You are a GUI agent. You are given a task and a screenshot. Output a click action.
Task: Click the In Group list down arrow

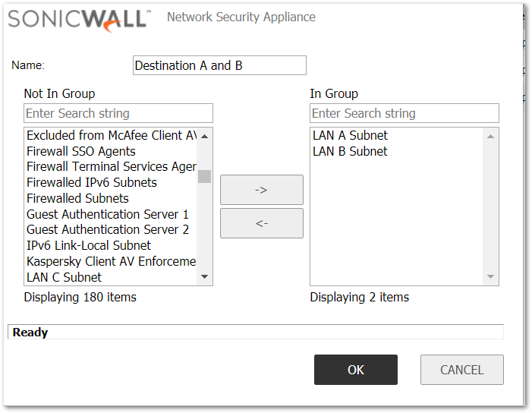[x=490, y=276]
